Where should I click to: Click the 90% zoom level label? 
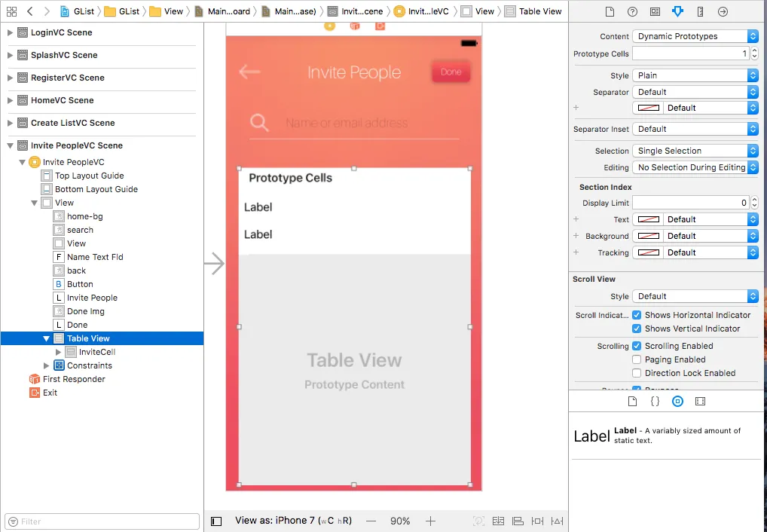[x=400, y=521]
